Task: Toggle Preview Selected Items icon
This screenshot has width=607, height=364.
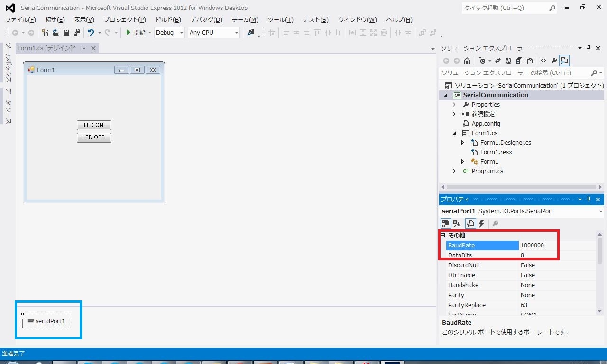Action: [x=564, y=61]
